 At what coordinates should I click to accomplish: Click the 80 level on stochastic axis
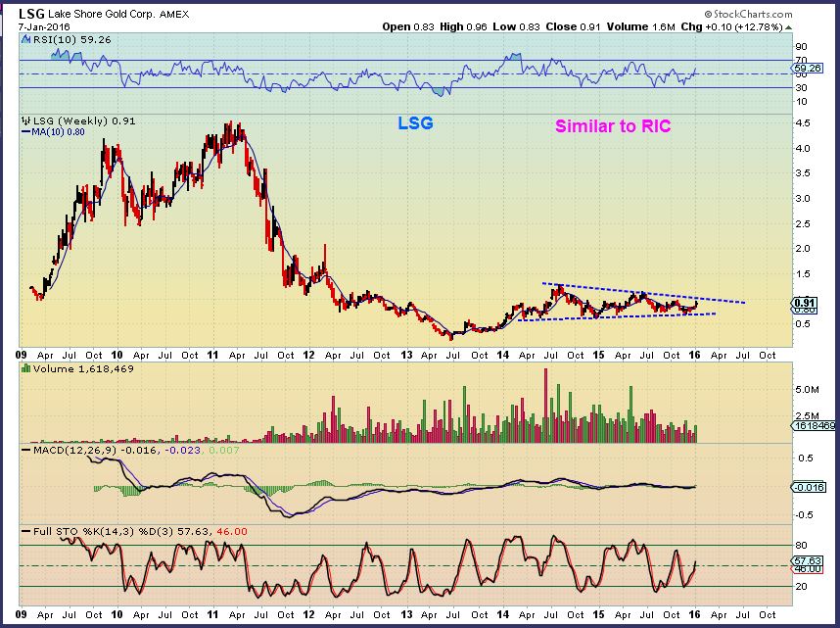802,546
